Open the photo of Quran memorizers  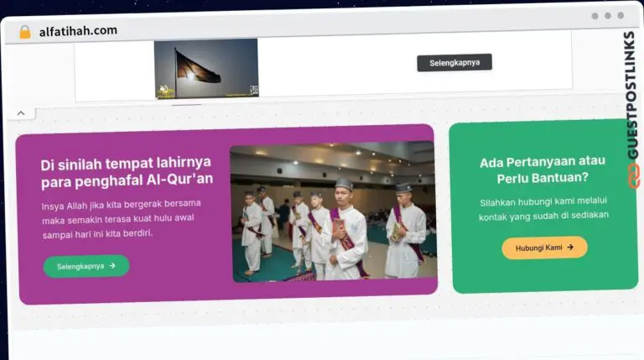334,211
